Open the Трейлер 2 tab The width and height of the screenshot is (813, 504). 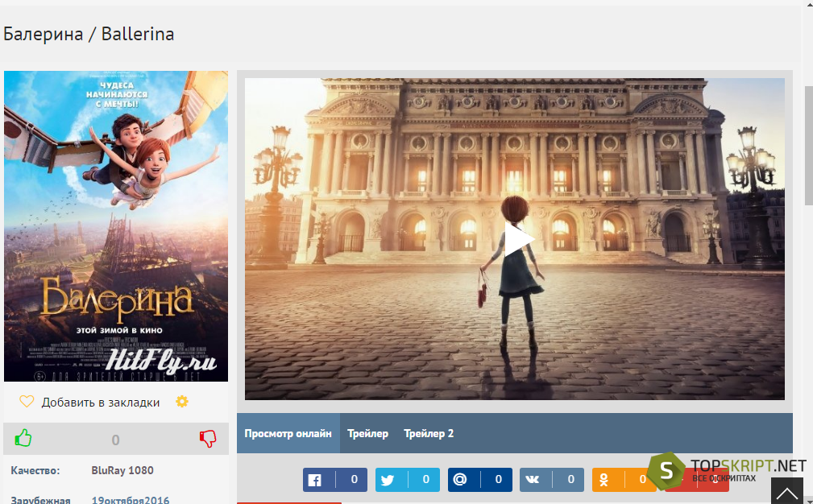(429, 433)
